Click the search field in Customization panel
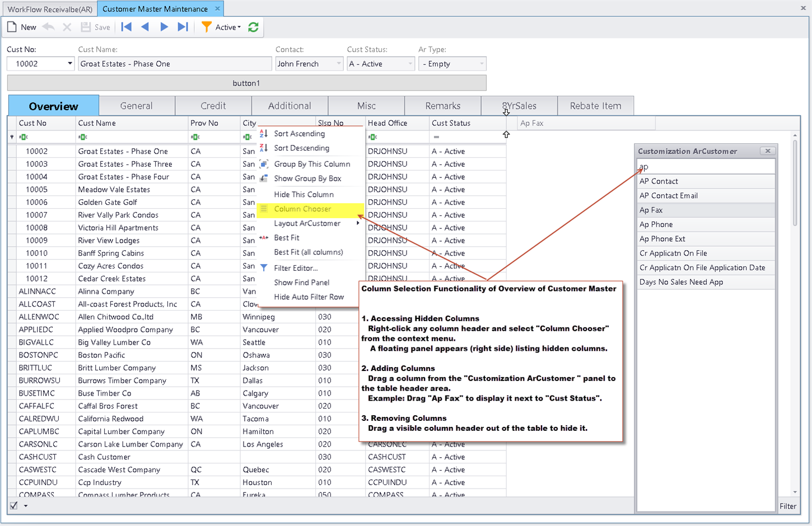 [706, 167]
